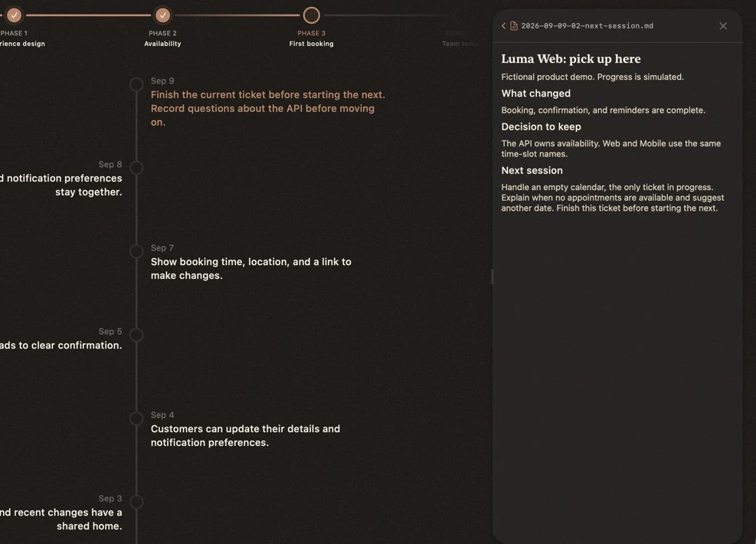Select the Phase 3 First booking marker
This screenshot has width=756, height=544.
312,15
